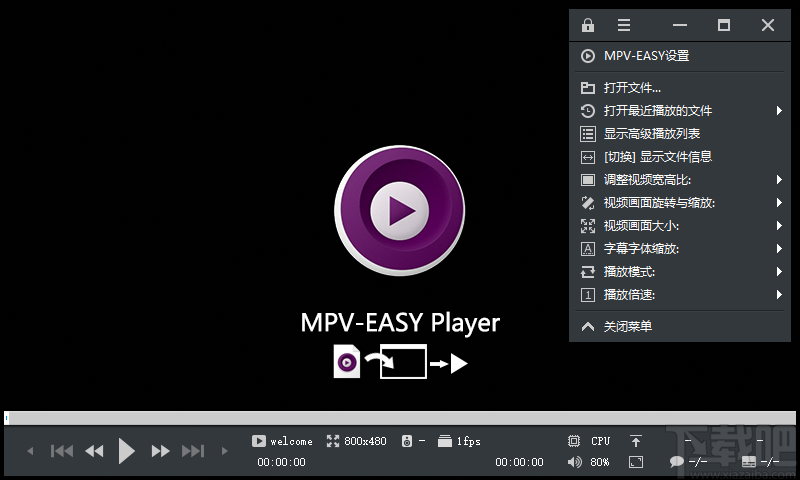Image resolution: width=800 pixels, height=480 pixels.
Task: Click the frames icon beside 1fps
Action: (x=445, y=441)
